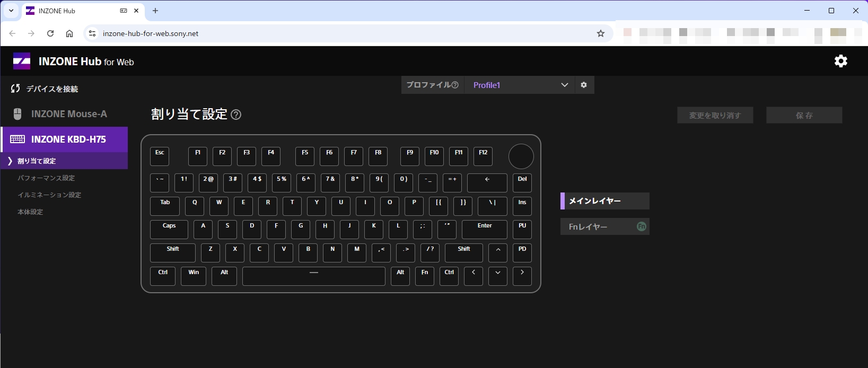Click デバイスを接続 link

52,89
